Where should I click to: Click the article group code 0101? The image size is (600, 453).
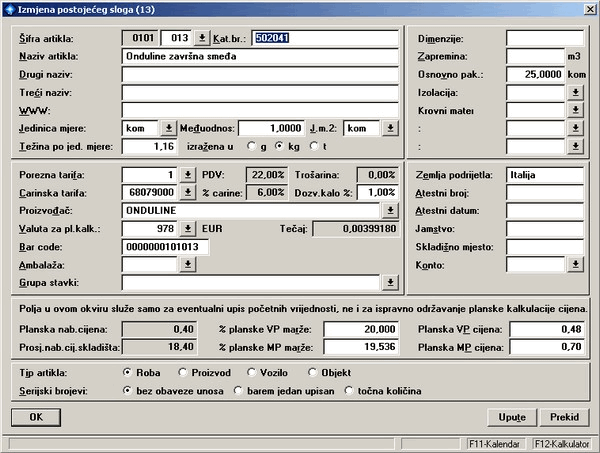[x=140, y=38]
